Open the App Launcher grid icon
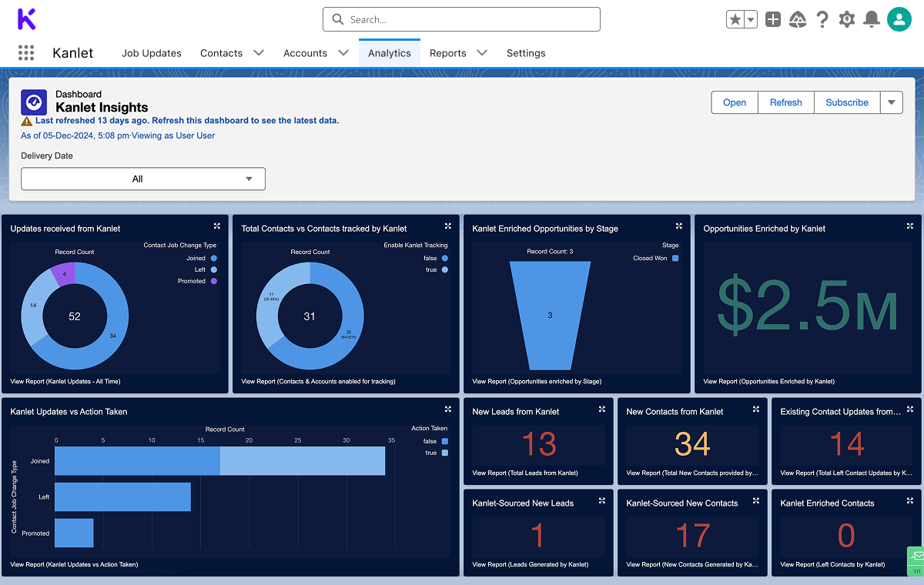 coord(26,53)
